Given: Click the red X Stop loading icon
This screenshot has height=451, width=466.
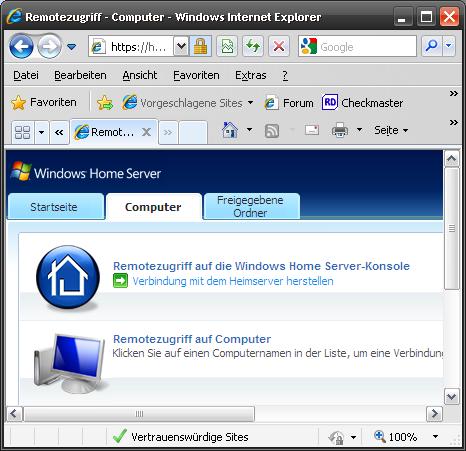Looking at the screenshot, I should [x=279, y=46].
